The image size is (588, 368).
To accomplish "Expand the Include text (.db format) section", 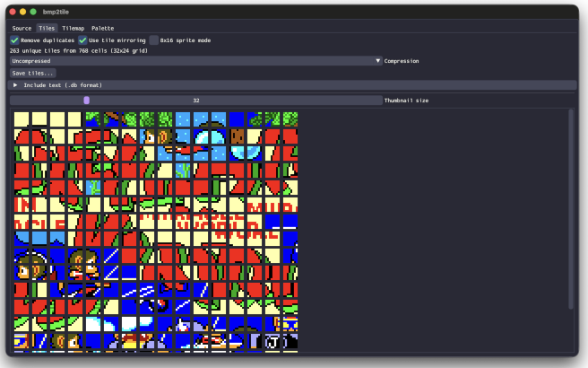I will (x=292, y=85).
